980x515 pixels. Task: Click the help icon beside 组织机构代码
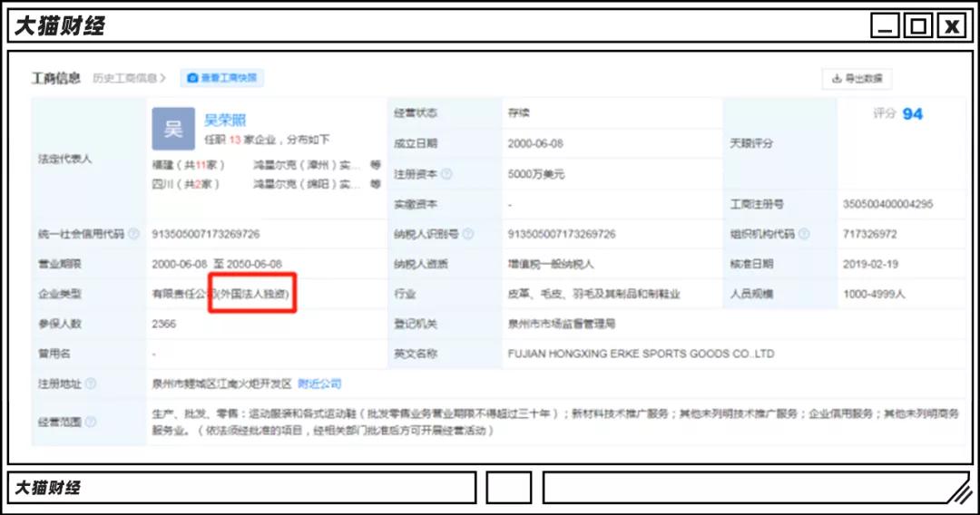point(804,234)
